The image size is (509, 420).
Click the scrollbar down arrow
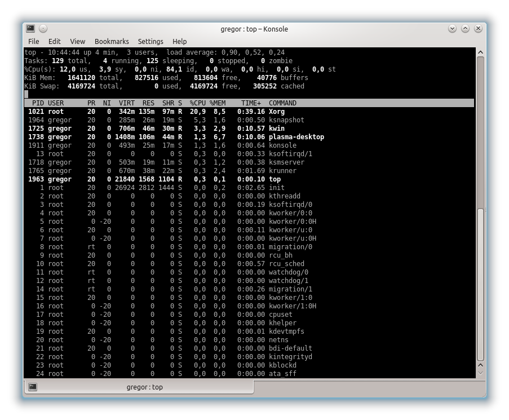tap(480, 372)
